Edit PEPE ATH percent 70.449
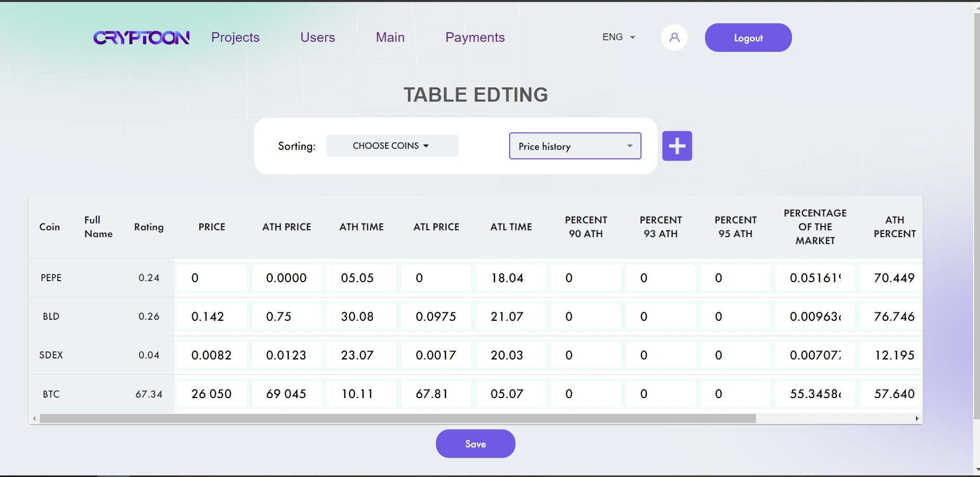Image resolution: width=980 pixels, height=477 pixels. pos(892,278)
